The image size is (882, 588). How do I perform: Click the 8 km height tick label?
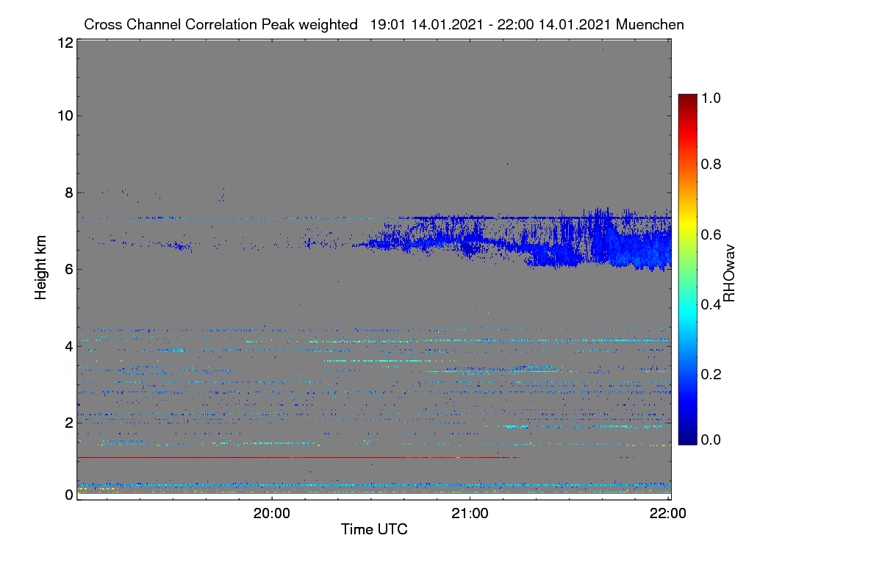point(68,193)
